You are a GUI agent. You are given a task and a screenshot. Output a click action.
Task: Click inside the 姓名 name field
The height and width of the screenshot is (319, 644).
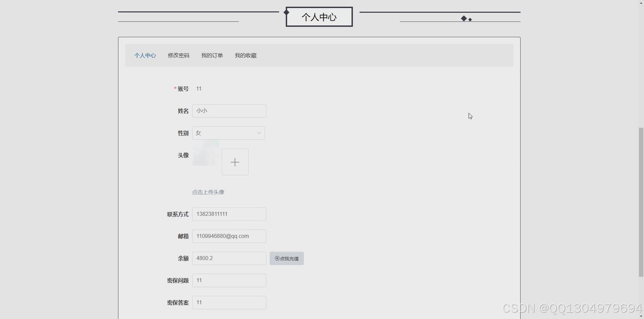[x=229, y=111]
